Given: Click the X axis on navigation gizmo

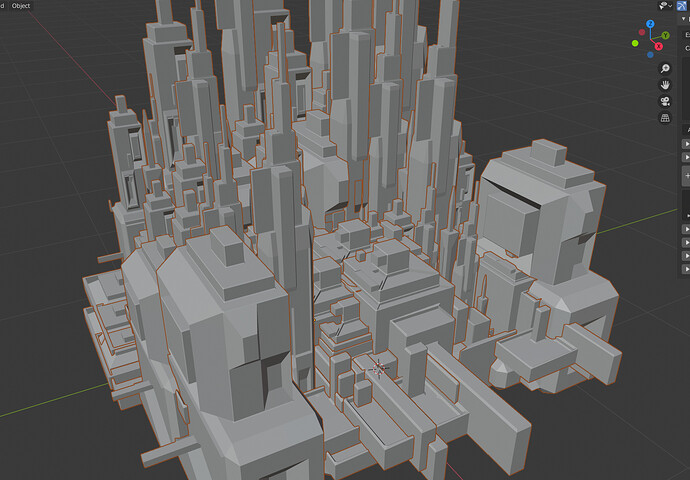Looking at the screenshot, I should (659, 46).
